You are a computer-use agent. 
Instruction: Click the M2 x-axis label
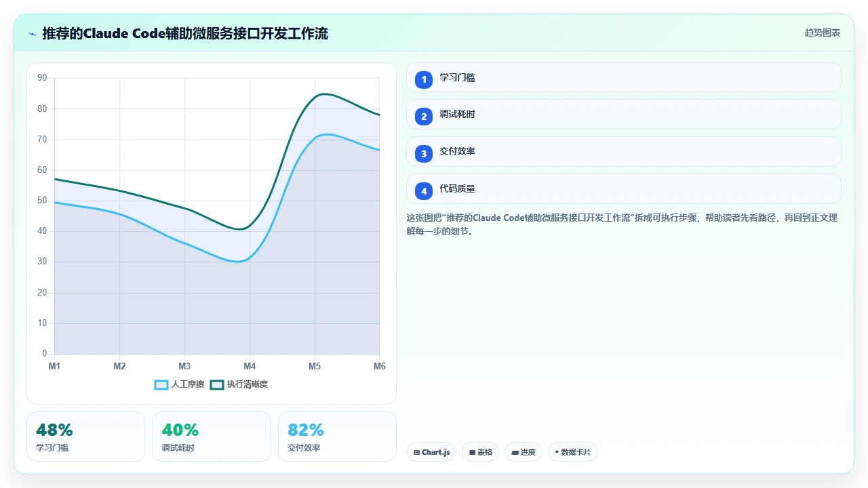(119, 367)
